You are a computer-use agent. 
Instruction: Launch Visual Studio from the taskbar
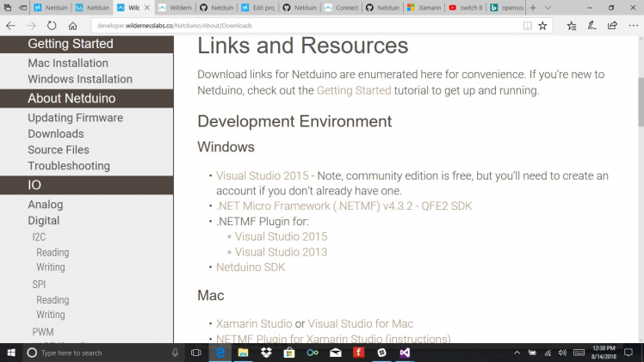coord(405,353)
